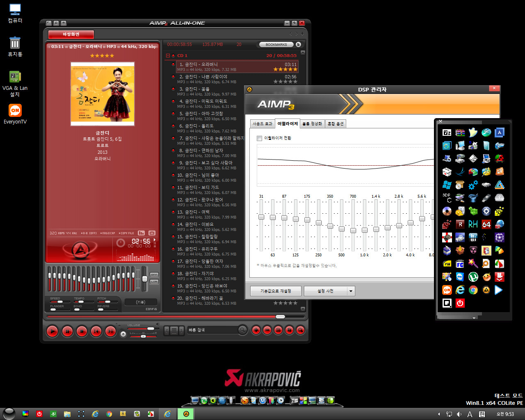Click red double-arrow playlist misc button

pos(289,330)
